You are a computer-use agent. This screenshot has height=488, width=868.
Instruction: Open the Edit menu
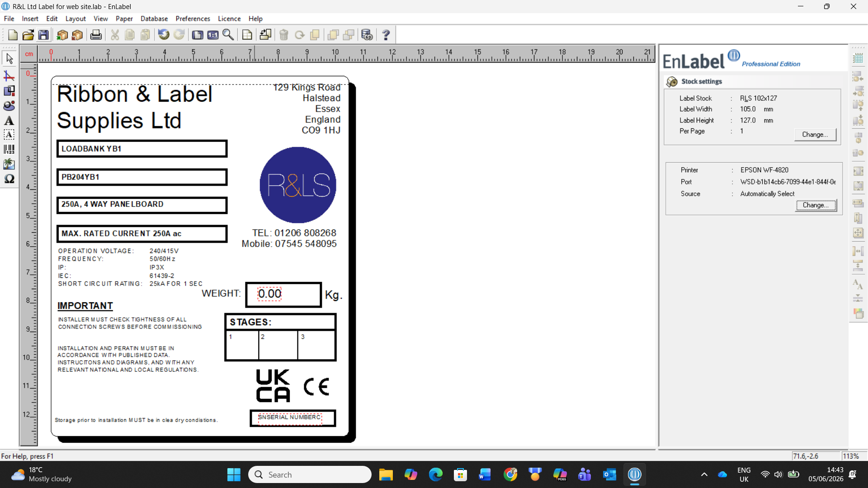coord(52,19)
